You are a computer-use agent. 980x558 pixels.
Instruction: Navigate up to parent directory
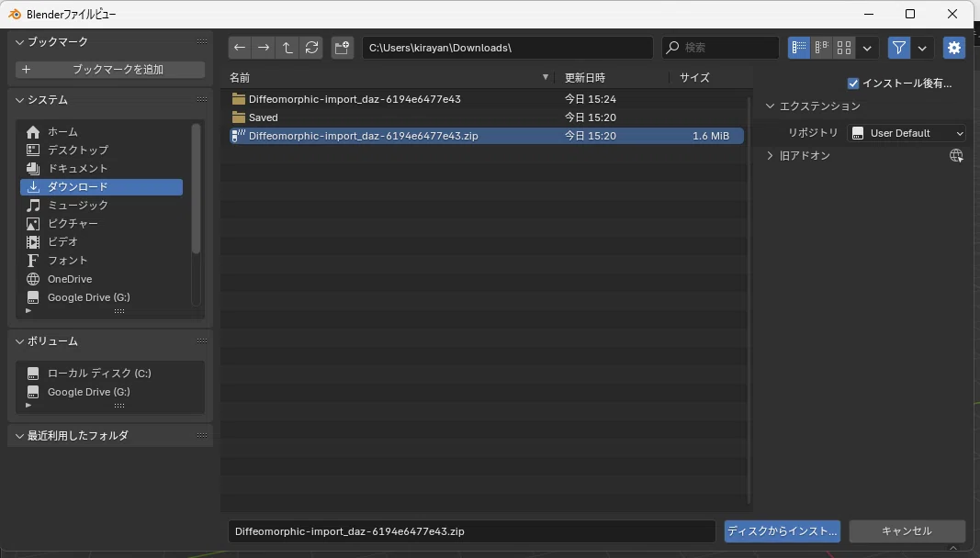287,48
